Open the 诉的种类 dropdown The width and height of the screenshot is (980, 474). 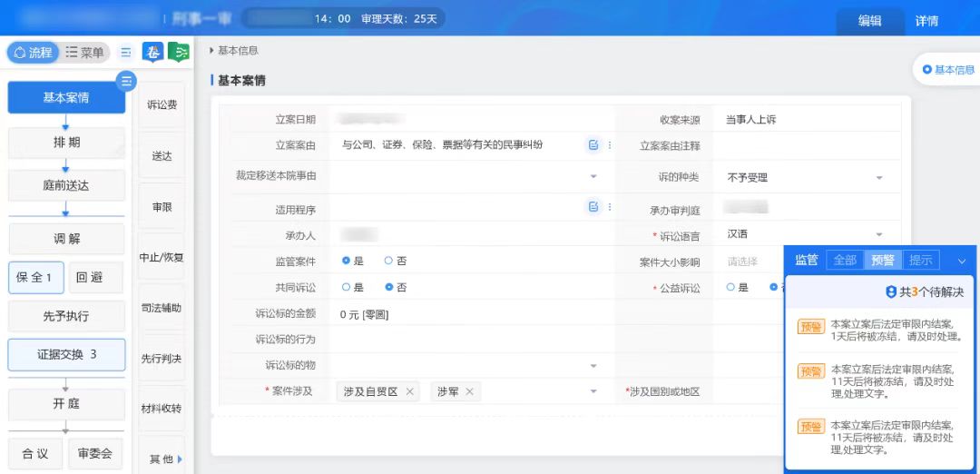(x=878, y=178)
